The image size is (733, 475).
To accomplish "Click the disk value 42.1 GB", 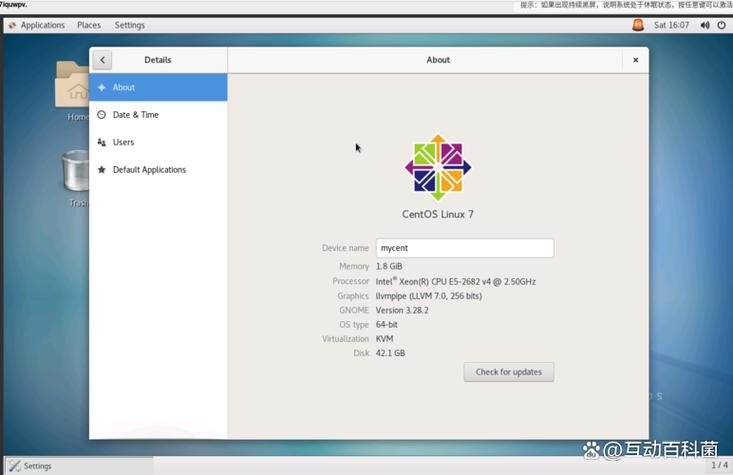I will (390, 353).
